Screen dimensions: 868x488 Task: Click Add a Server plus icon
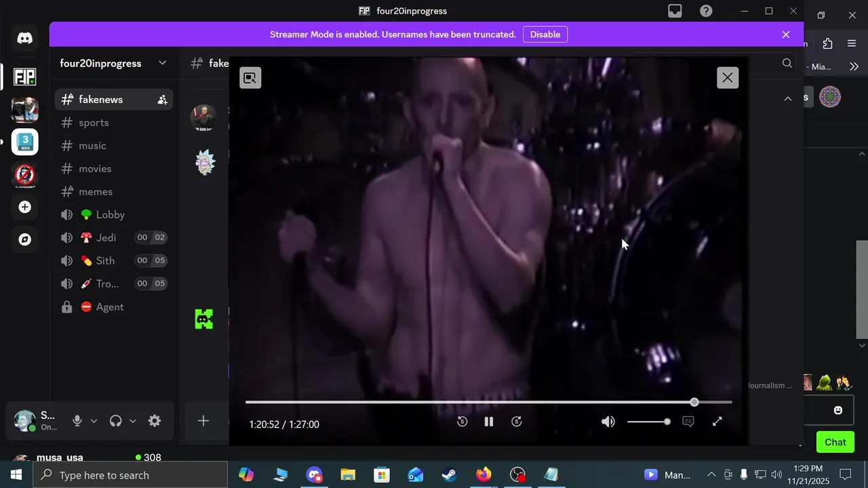tap(25, 207)
